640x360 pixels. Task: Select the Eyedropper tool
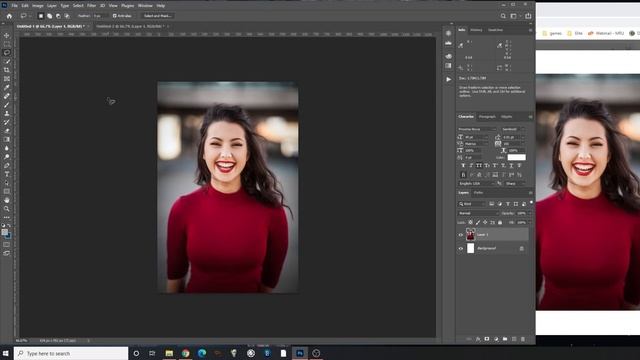(7, 87)
